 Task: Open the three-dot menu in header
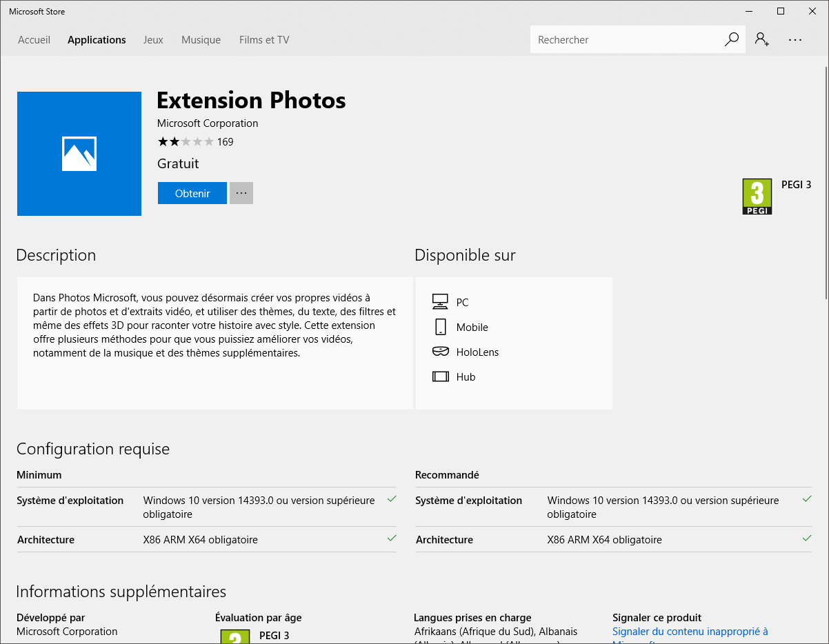[x=795, y=40]
